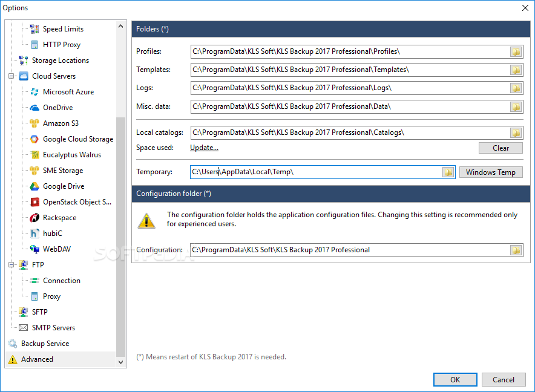Open the Storage Locations label
This screenshot has width=535, height=392.
coord(61,60)
